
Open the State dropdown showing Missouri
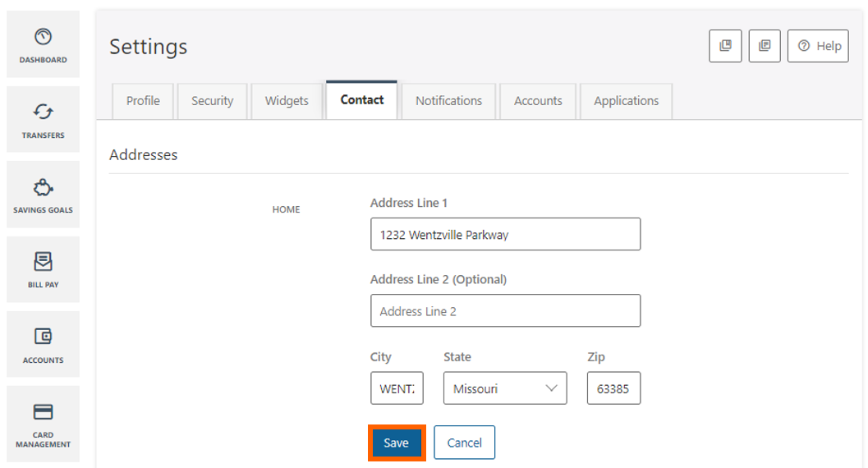[x=505, y=388]
